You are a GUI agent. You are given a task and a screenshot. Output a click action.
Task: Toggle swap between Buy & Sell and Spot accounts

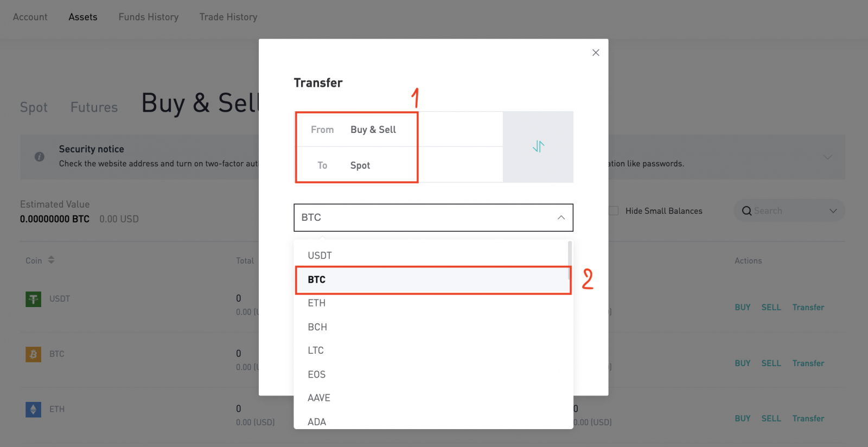tap(538, 146)
